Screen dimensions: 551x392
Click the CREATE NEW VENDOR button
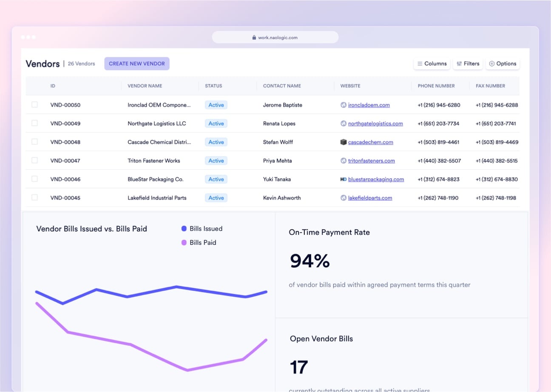click(x=136, y=63)
